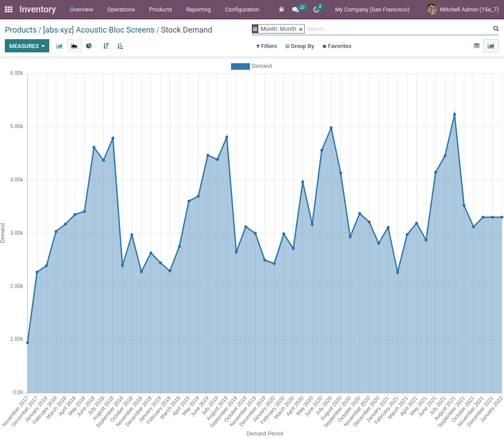Click the April 2020 data point
This screenshot has height=439, width=504.
pos(303,182)
